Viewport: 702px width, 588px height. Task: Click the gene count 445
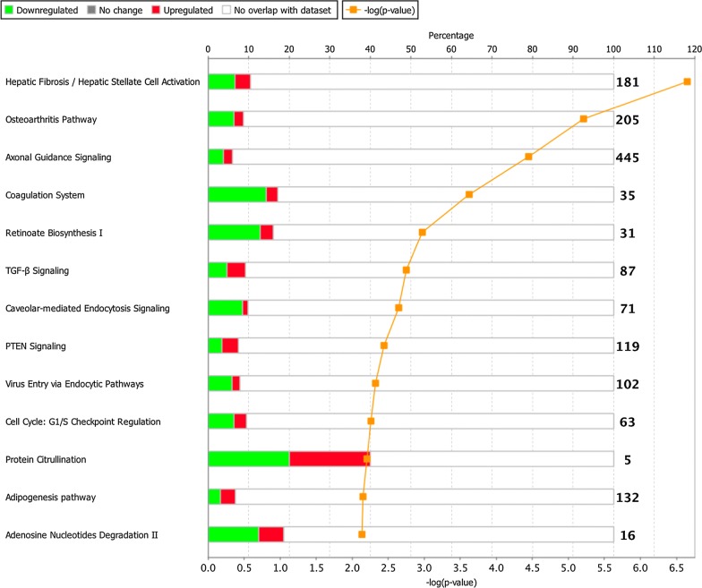627,158
